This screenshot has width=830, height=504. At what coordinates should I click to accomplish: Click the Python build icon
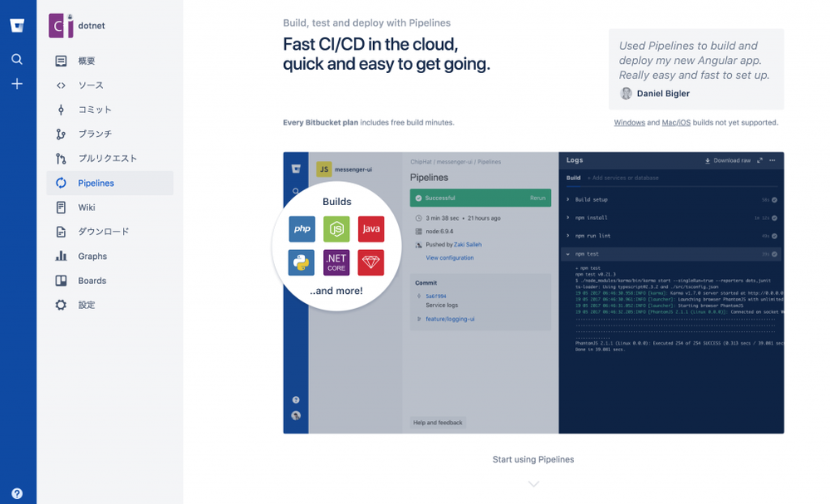coord(302,263)
